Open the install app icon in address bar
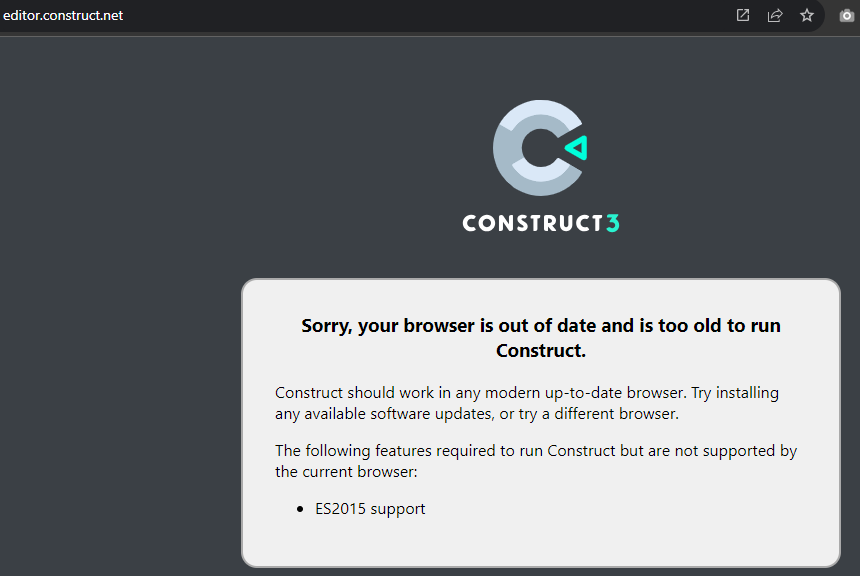Screen dimensions: 860x576 tap(743, 15)
